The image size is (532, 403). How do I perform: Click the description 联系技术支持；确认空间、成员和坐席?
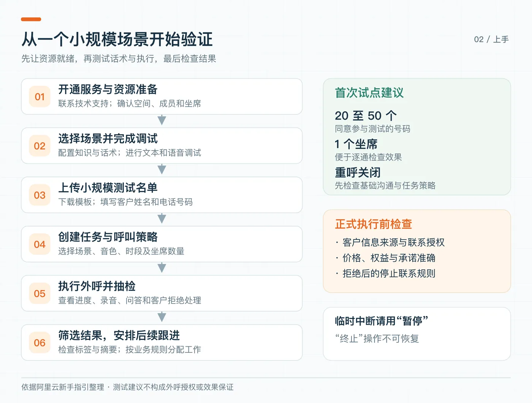coord(130,103)
